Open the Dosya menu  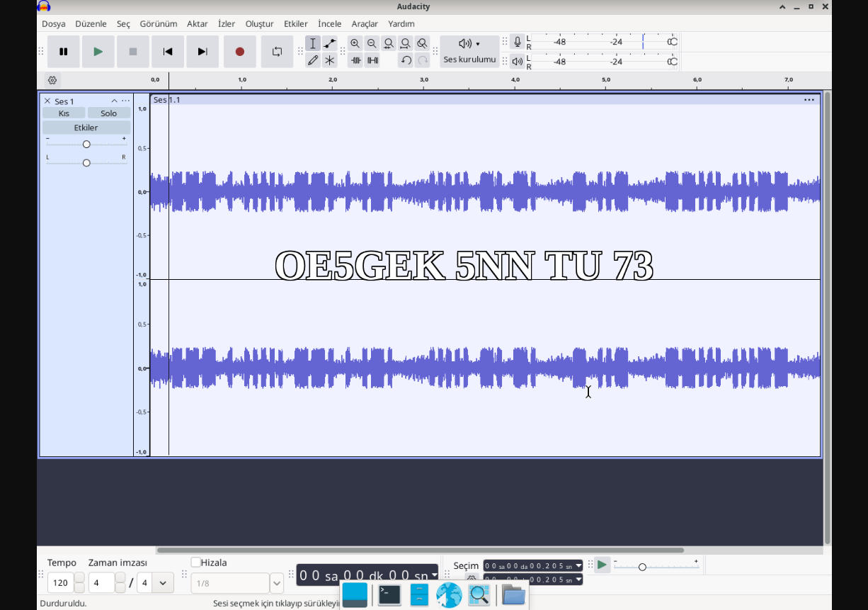point(53,23)
